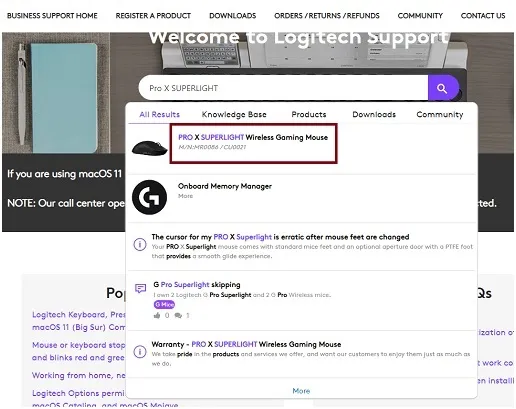516x409 pixels.
Task: Click the thumbs-up icon under community post
Action: coord(157,315)
